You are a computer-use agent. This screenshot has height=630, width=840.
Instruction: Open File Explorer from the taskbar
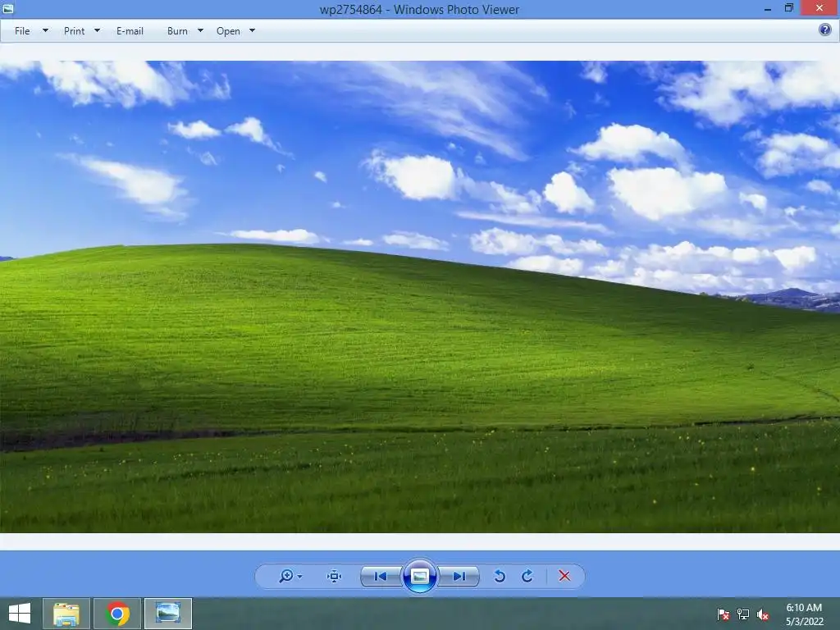point(66,614)
